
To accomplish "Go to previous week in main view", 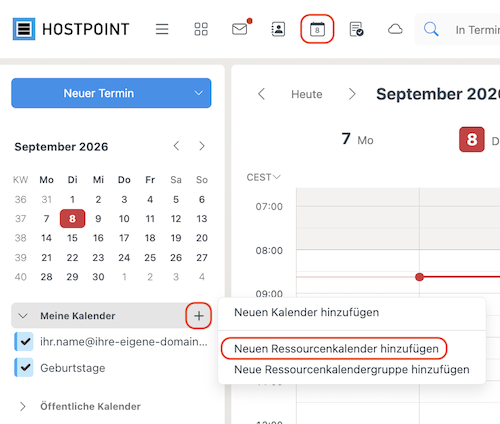I will 262,94.
